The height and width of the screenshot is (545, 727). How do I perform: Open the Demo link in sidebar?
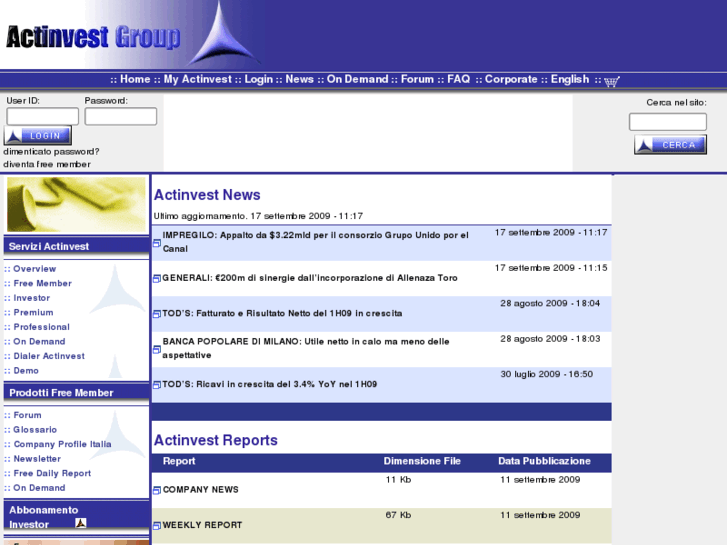pyautogui.click(x=26, y=371)
